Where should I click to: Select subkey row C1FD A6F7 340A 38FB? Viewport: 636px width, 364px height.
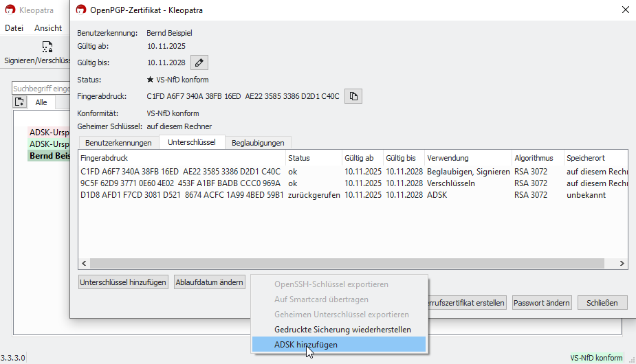coord(353,172)
